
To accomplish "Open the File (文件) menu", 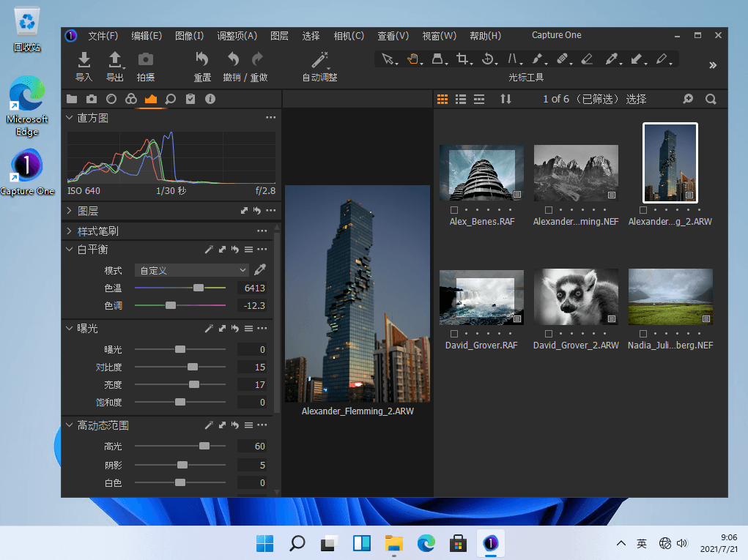I will click(103, 36).
